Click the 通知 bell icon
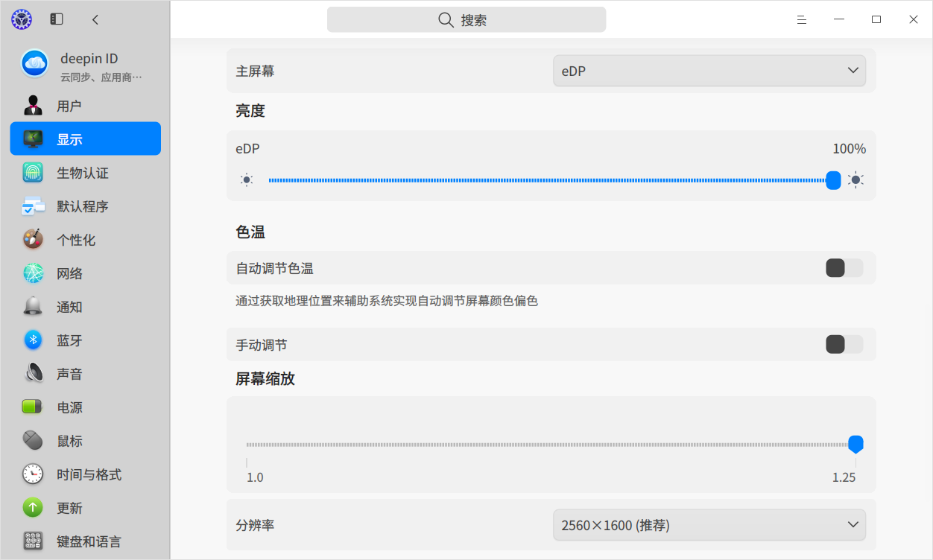This screenshot has width=933, height=560. [x=33, y=307]
